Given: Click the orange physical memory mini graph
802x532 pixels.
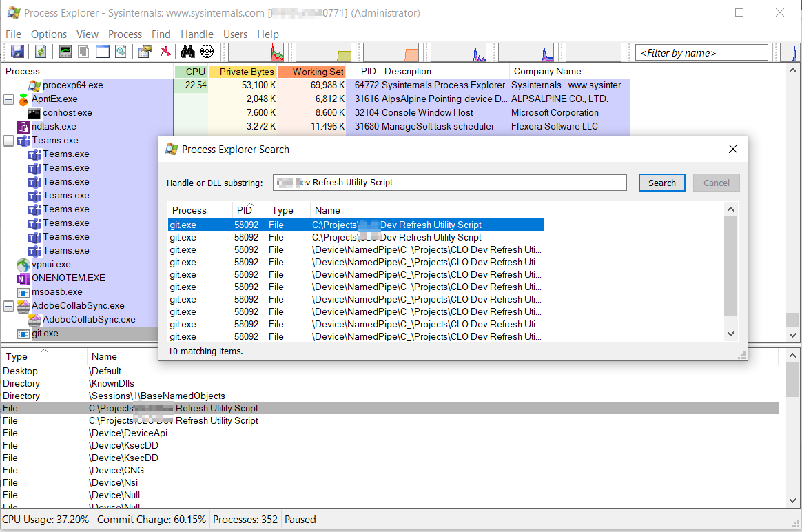Looking at the screenshot, I should pyautogui.click(x=391, y=52).
